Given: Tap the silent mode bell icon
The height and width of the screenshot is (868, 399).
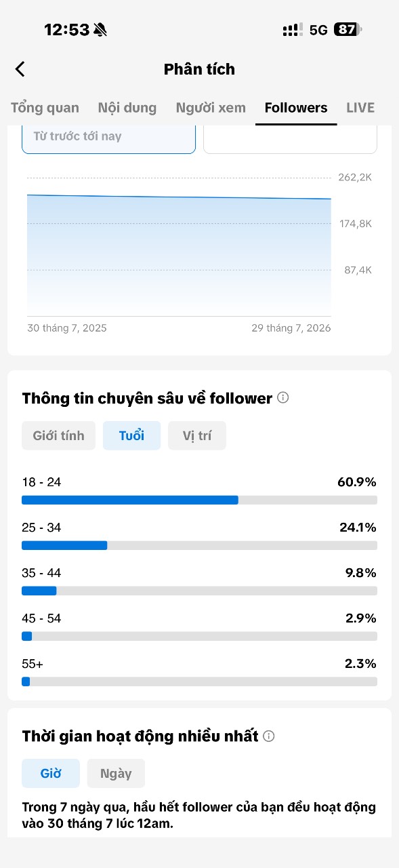Looking at the screenshot, I should click(x=100, y=30).
